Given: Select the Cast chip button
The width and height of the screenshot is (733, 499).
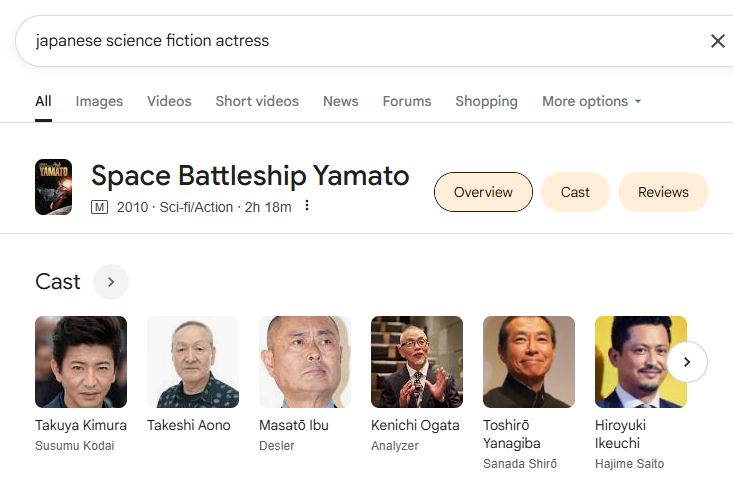Looking at the screenshot, I should click(575, 192).
